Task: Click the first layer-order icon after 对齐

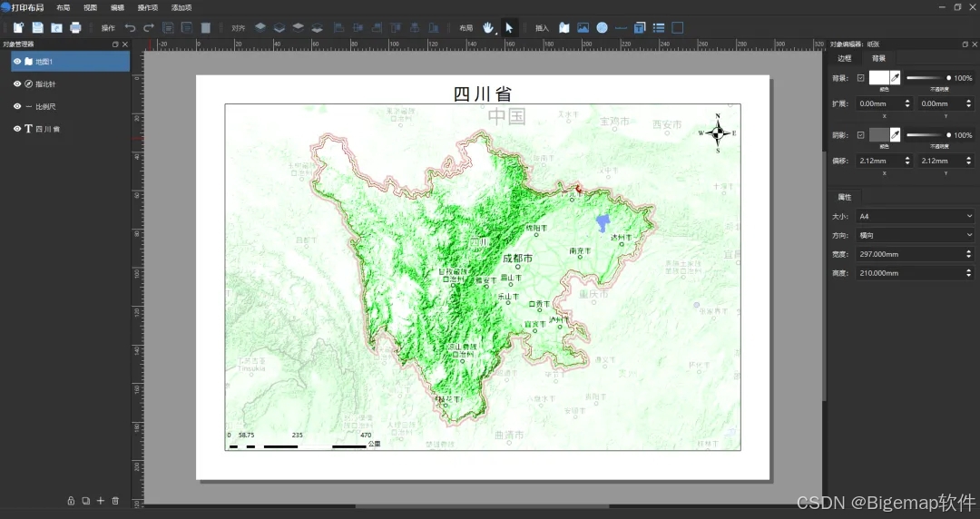Action: pos(260,27)
